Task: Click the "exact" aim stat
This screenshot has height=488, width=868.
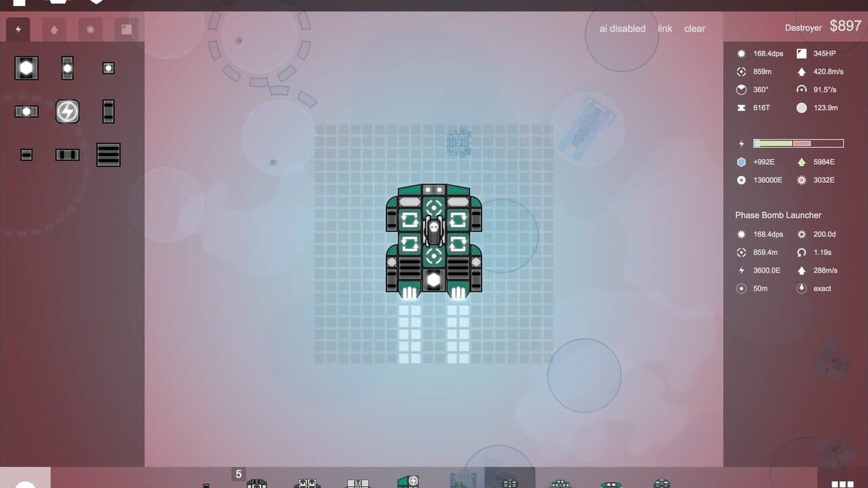Action: point(822,288)
